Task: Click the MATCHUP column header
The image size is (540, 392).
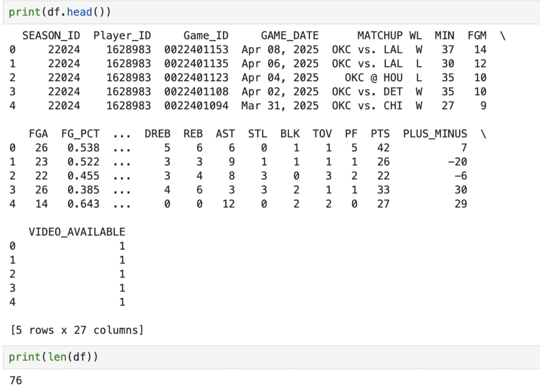Action: point(380,35)
